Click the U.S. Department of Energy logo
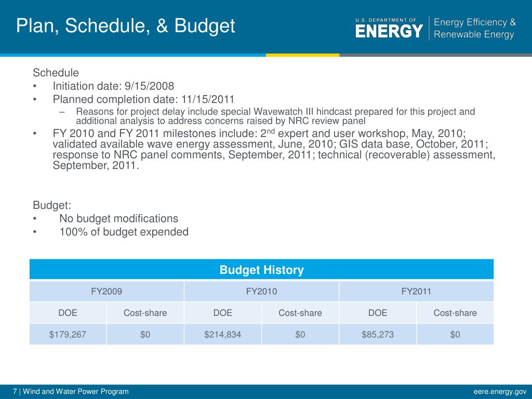Viewport: 532px width, 399px height. [389, 28]
